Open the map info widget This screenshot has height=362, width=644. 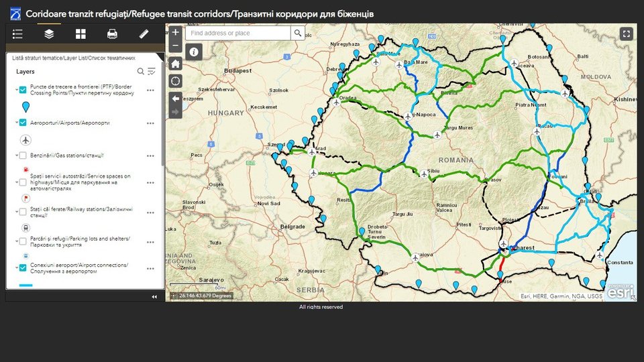tap(194, 52)
